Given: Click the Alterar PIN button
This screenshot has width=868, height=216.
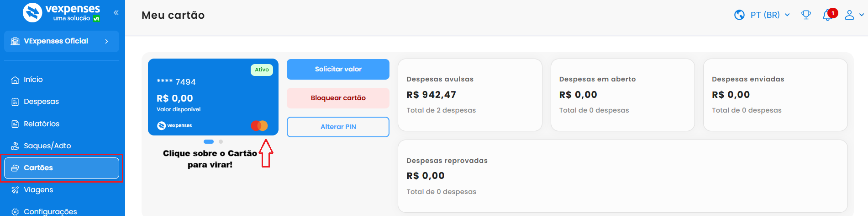Looking at the screenshot, I should click(x=338, y=127).
